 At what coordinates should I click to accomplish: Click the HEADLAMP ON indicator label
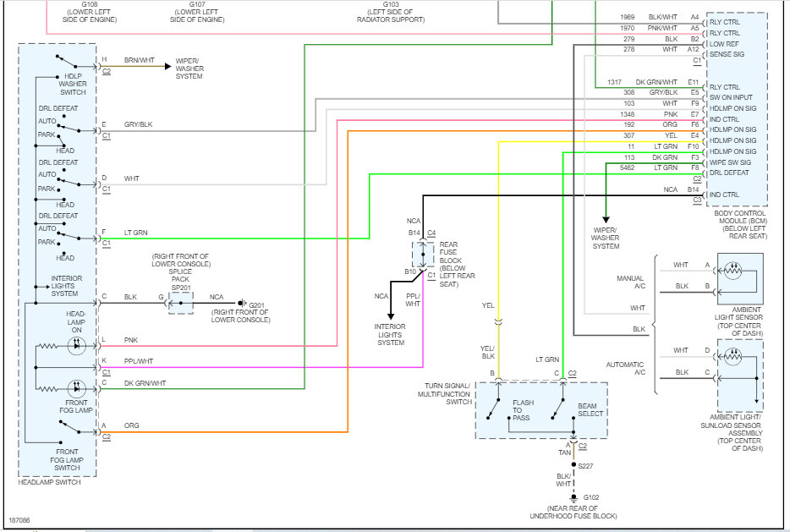click(x=76, y=322)
